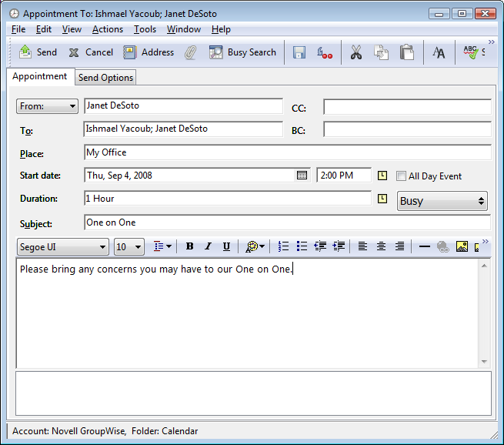Click the Send button
The width and height of the screenshot is (504, 445).
(x=38, y=52)
